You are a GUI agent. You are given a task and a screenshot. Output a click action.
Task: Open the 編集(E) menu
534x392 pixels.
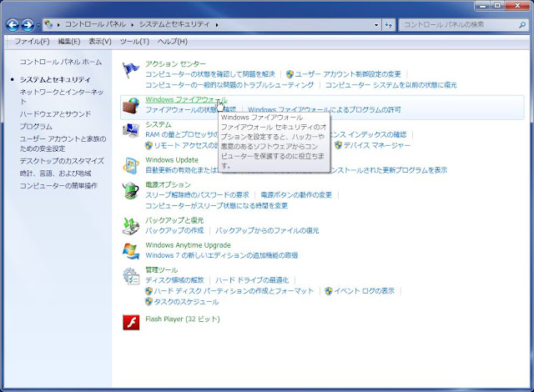(x=69, y=41)
